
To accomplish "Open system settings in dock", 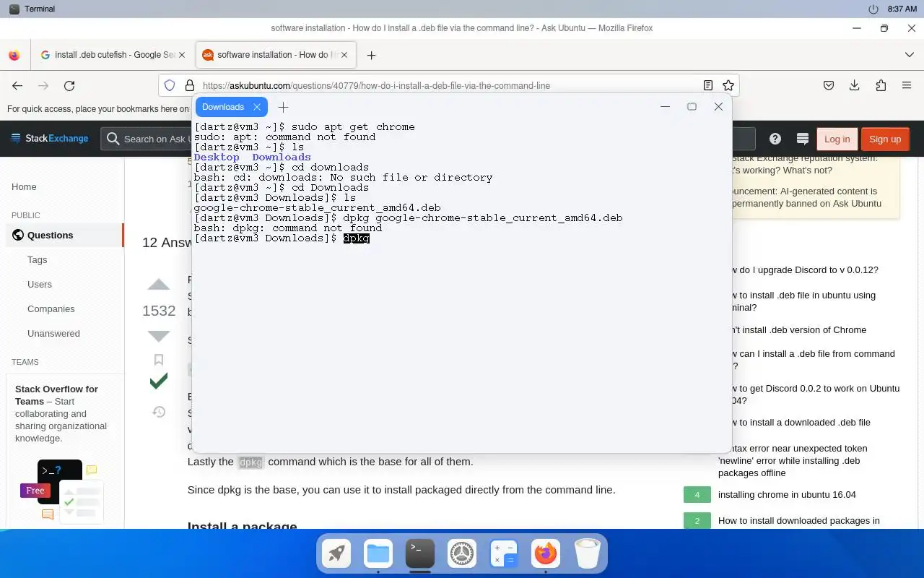I will (462, 554).
